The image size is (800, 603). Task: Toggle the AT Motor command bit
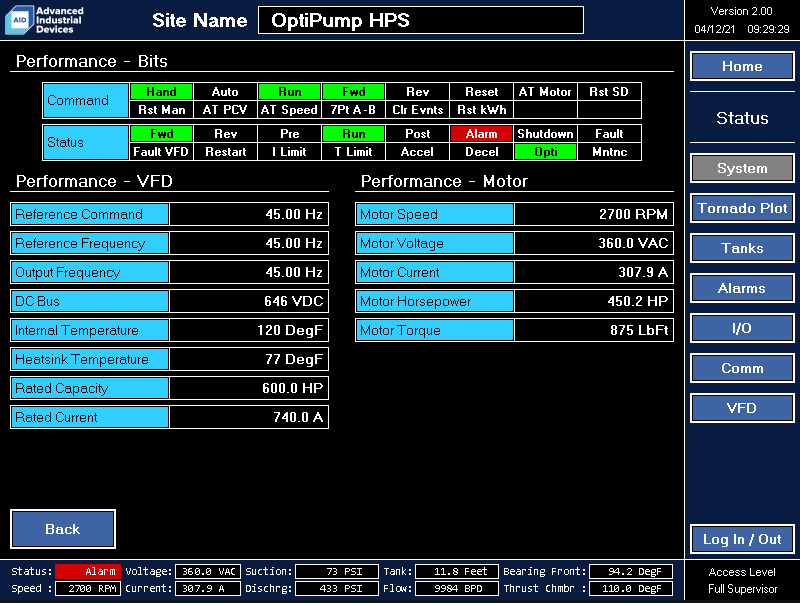coord(545,92)
